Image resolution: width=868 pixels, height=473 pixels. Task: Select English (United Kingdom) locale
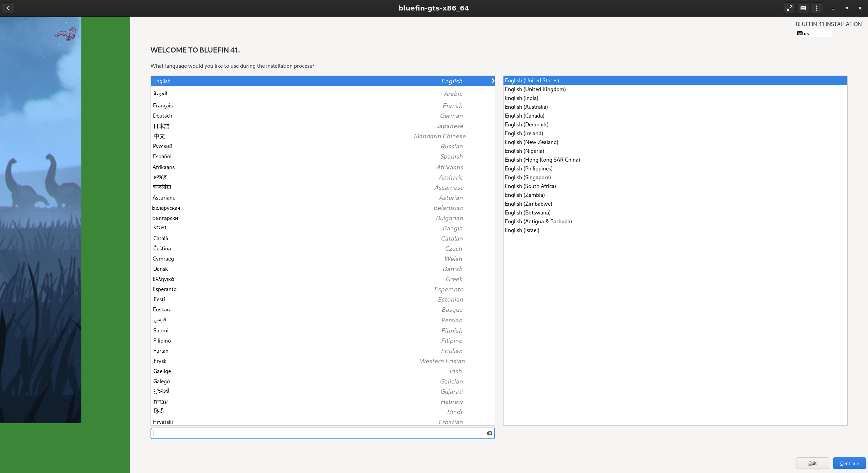tap(535, 89)
